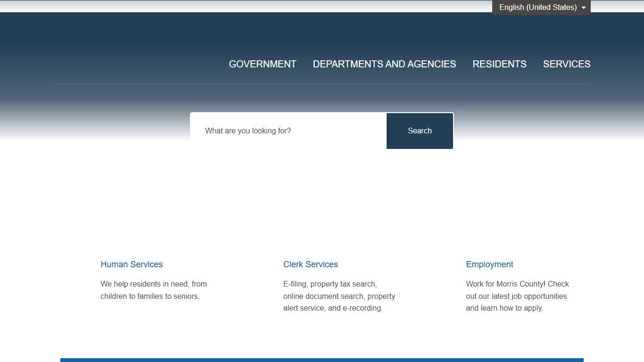644x362 pixels.
Task: Click the 'We help residents in need' description
Action: [x=154, y=290]
